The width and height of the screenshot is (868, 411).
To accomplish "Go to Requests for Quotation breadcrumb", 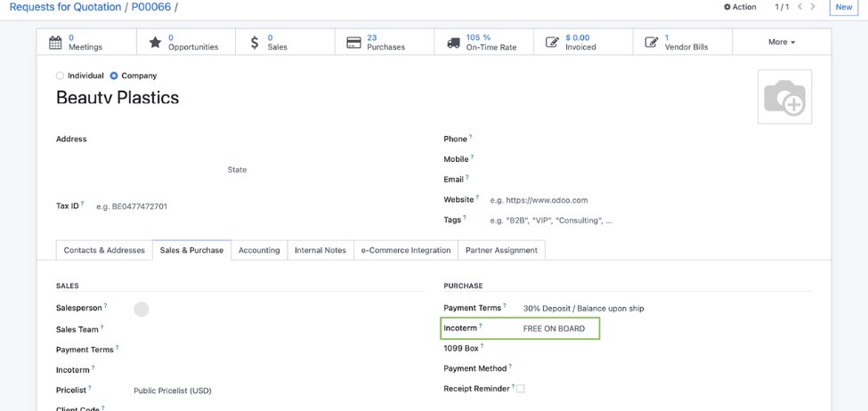I will (x=65, y=7).
